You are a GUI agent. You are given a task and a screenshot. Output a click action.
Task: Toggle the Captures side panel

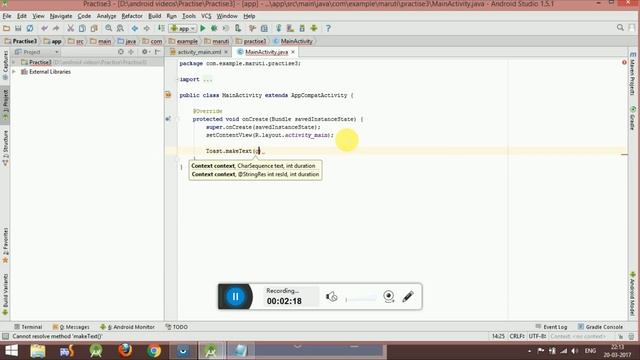[5, 65]
